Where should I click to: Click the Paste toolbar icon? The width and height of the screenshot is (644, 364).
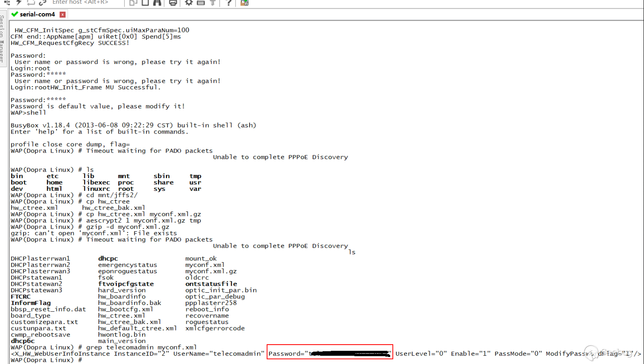145,2
